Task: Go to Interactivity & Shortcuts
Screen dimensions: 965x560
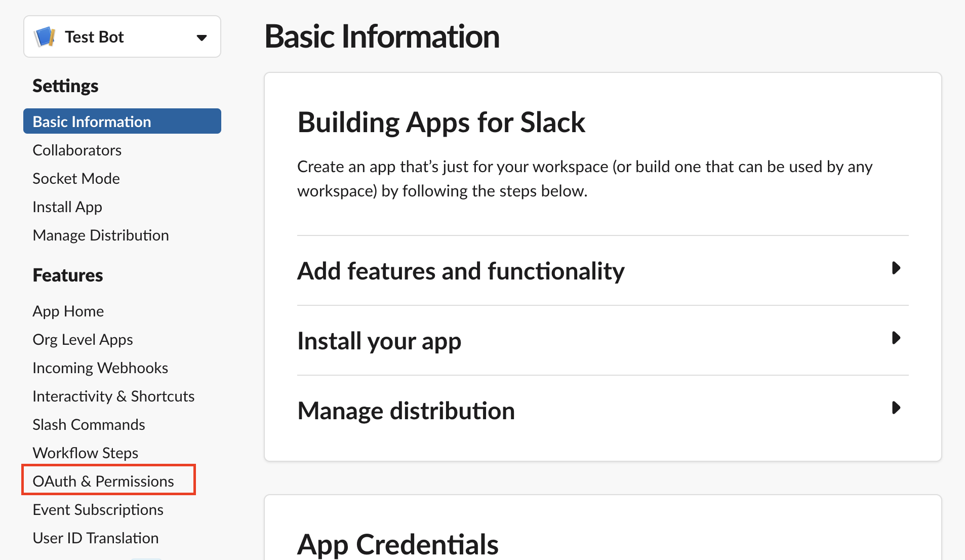Action: click(x=113, y=396)
